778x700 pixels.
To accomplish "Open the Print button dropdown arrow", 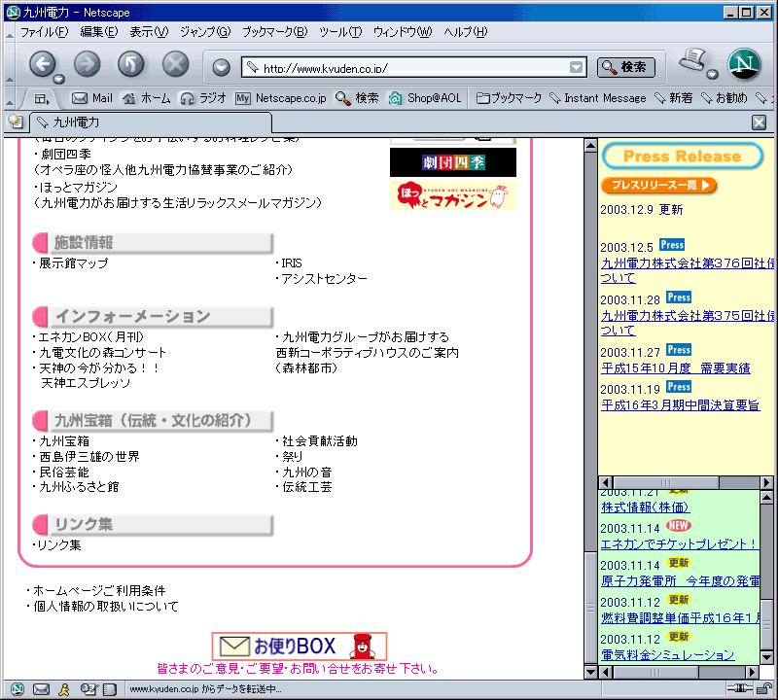I will (712, 75).
